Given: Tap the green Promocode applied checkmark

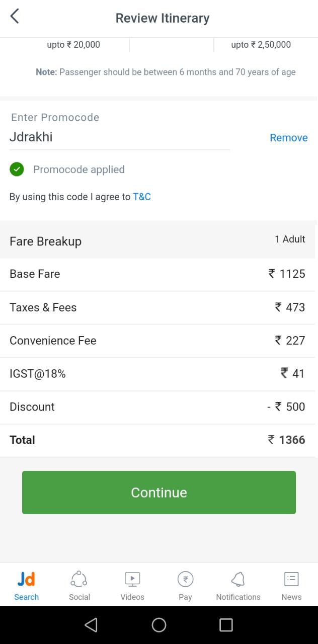Looking at the screenshot, I should (17, 169).
